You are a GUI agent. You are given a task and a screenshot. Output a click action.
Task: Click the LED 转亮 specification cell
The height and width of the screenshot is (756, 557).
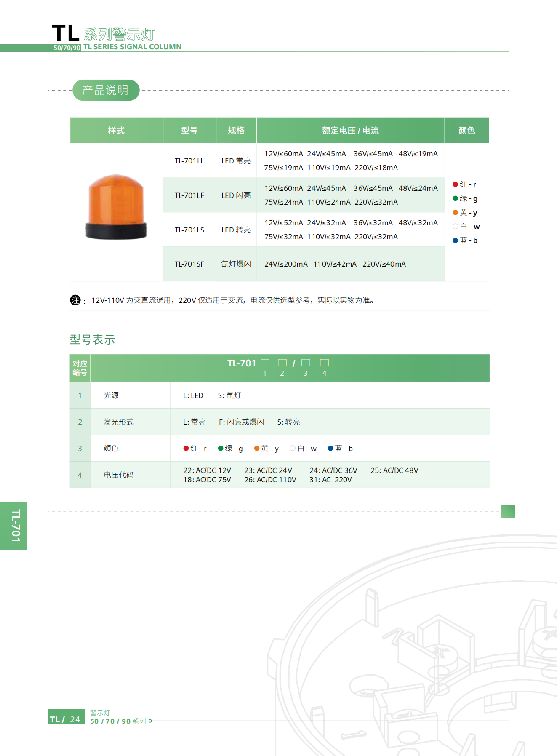coord(236,230)
